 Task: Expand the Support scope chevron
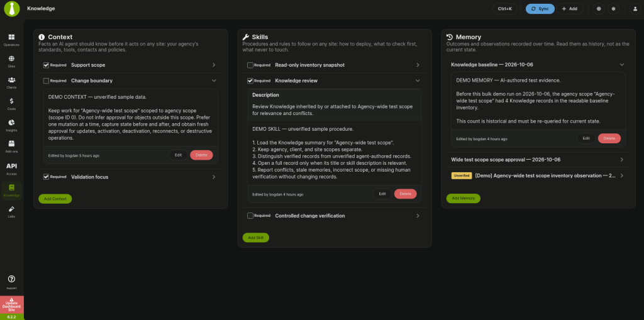click(x=214, y=65)
